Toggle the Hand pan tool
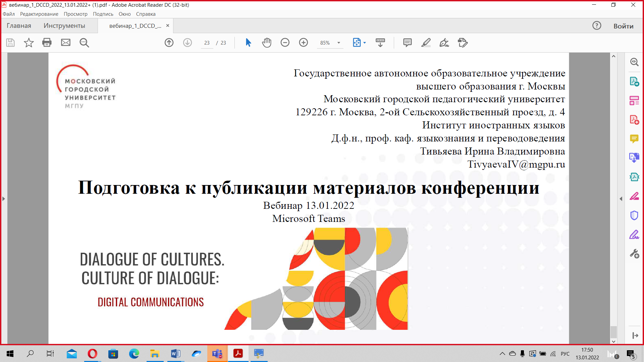 click(267, 43)
